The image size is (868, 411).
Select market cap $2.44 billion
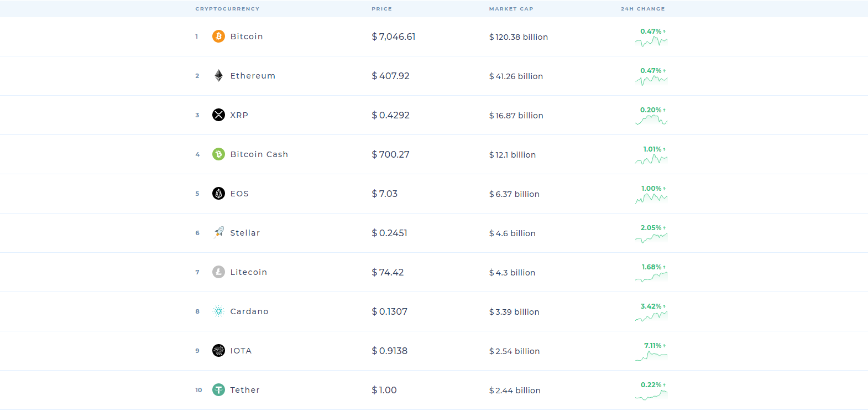(515, 391)
